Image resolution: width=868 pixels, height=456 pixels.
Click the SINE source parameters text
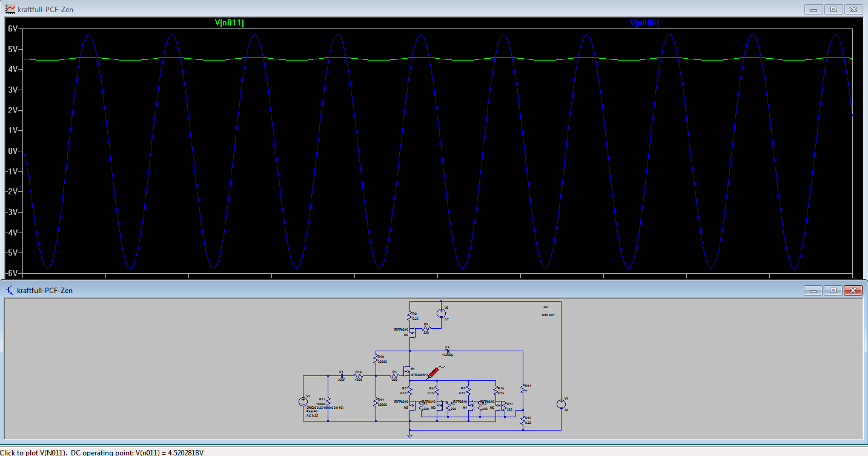[x=325, y=408]
